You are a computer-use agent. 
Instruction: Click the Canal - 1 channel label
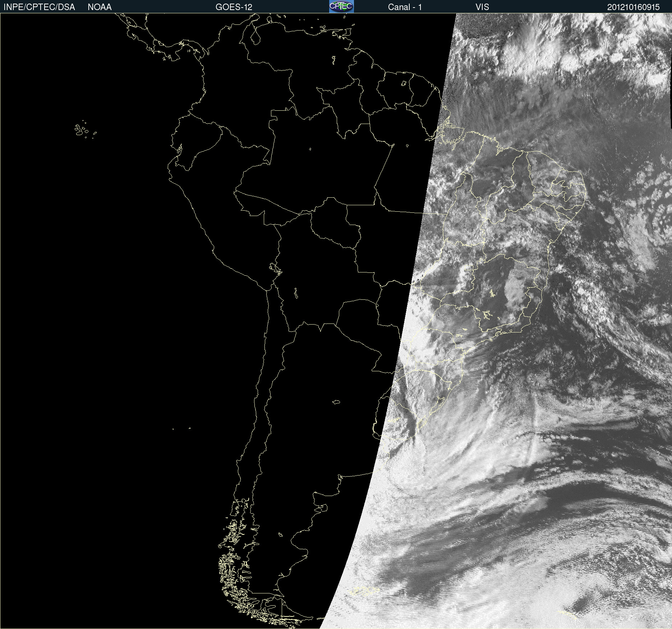405,7
